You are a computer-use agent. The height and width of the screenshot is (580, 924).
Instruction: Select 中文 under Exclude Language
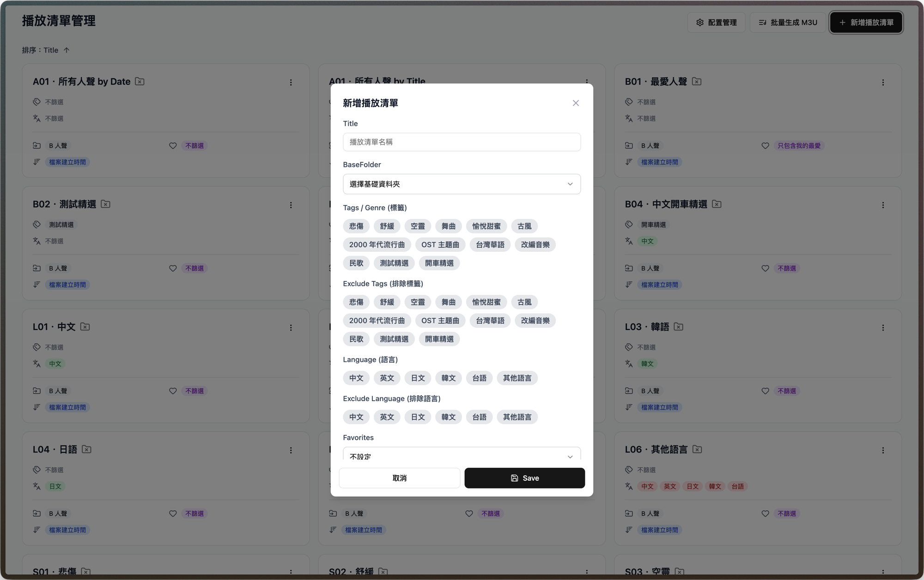click(x=356, y=417)
